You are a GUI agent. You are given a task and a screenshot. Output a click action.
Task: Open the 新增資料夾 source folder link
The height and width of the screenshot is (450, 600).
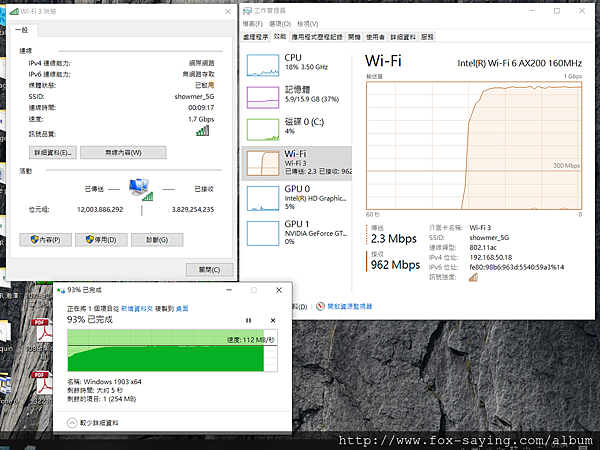pos(137,308)
